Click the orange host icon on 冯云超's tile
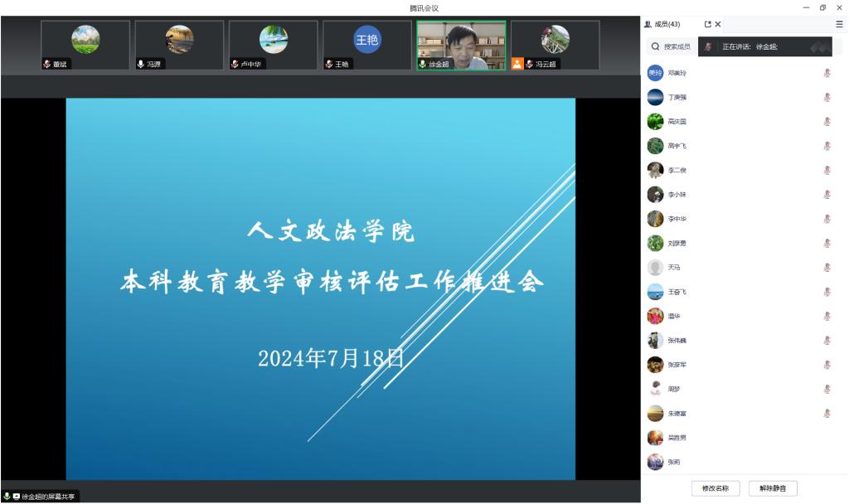The image size is (849, 504). pos(517,64)
